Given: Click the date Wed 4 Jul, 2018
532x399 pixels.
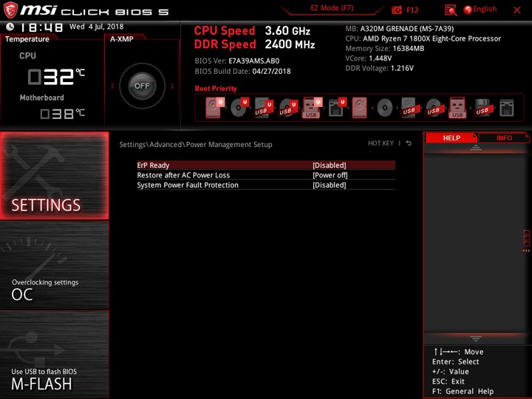Looking at the screenshot, I should click(96, 27).
